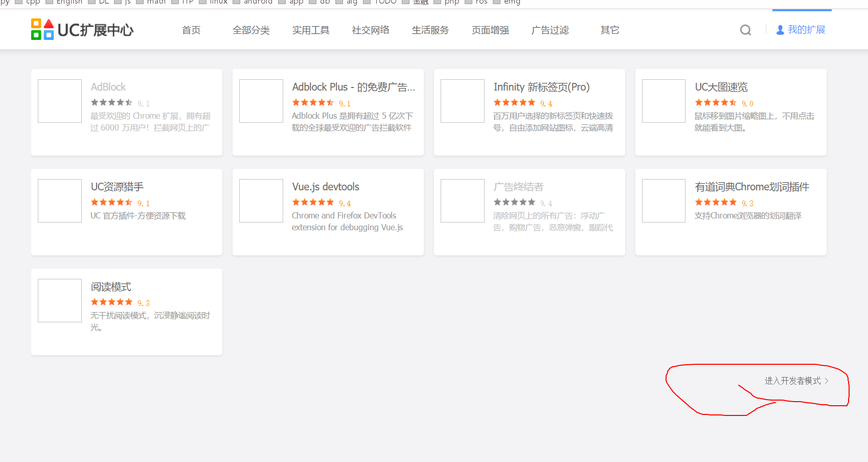Go to 首页 navigation item
Viewport: 868px width, 462px height.
click(x=191, y=30)
